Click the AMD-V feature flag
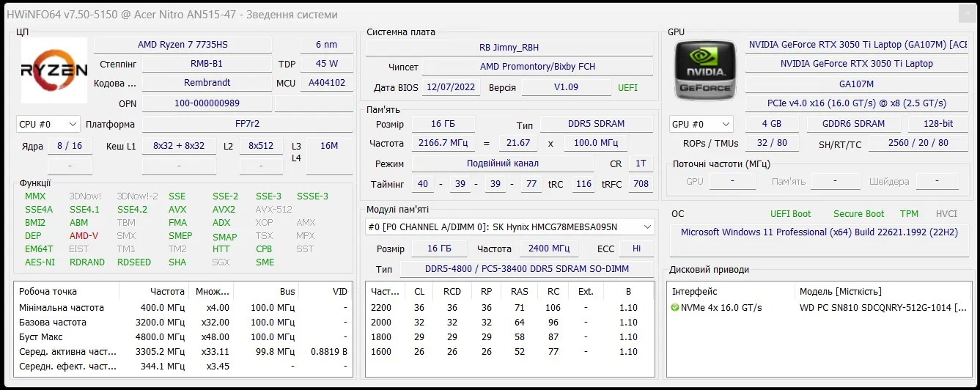The height and width of the screenshot is (390, 980). click(84, 236)
